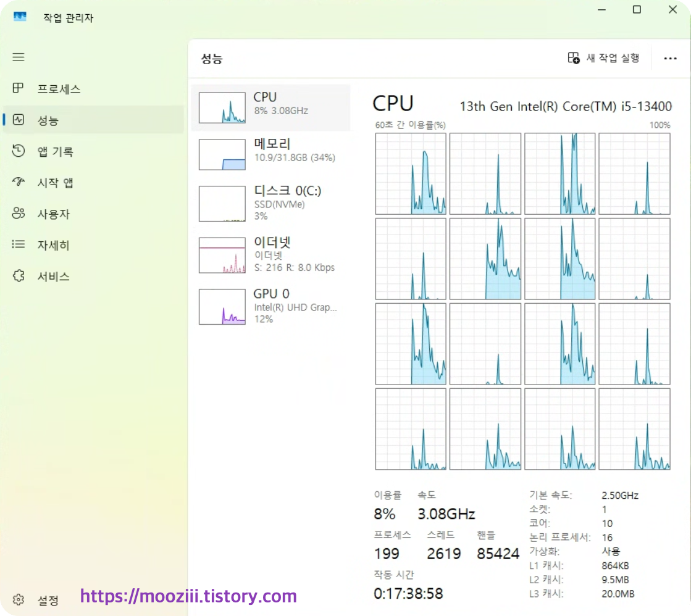This screenshot has height=616, width=691.
Task: Click the Performance (성능) sidebar icon
Action: pos(19,119)
